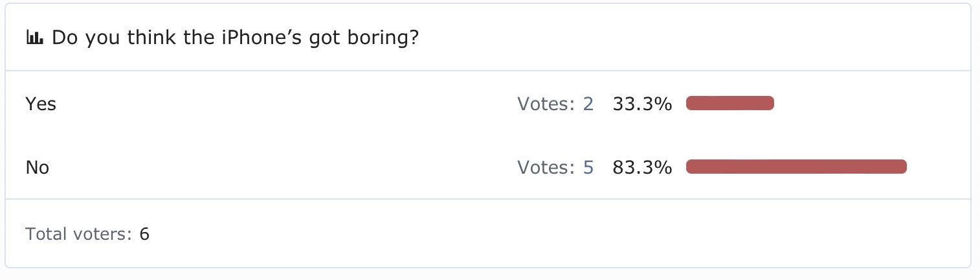Image resolution: width=980 pixels, height=280 pixels.
Task: Open the voter list showing Votes: 2
Action: pyautogui.click(x=555, y=104)
